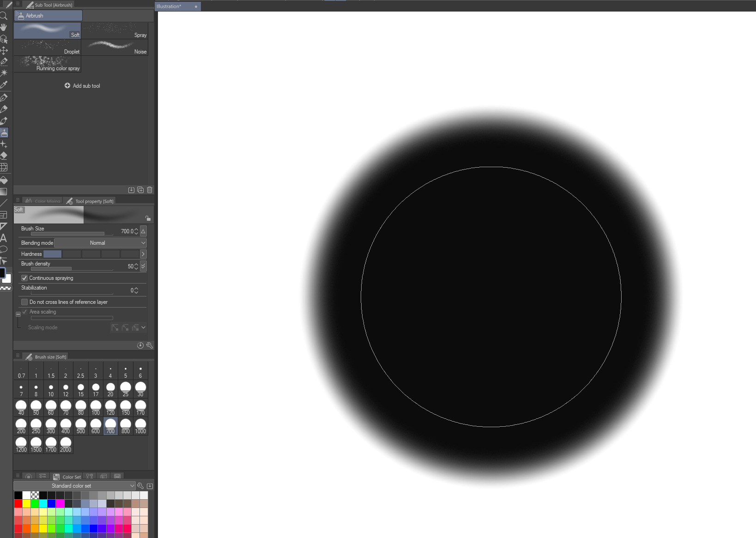Expand the Scaling mode dropdown arrow
The height and width of the screenshot is (538, 756).
pos(144,327)
